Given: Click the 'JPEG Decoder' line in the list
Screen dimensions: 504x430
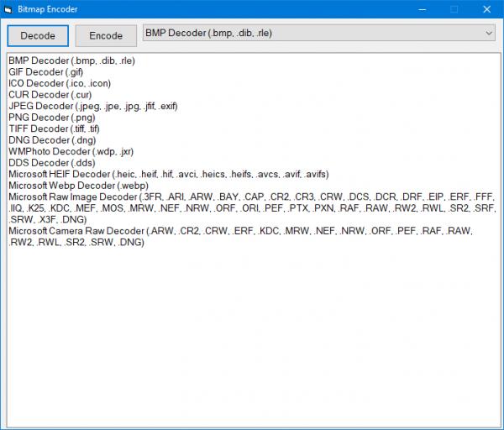Looking at the screenshot, I should [93, 106].
